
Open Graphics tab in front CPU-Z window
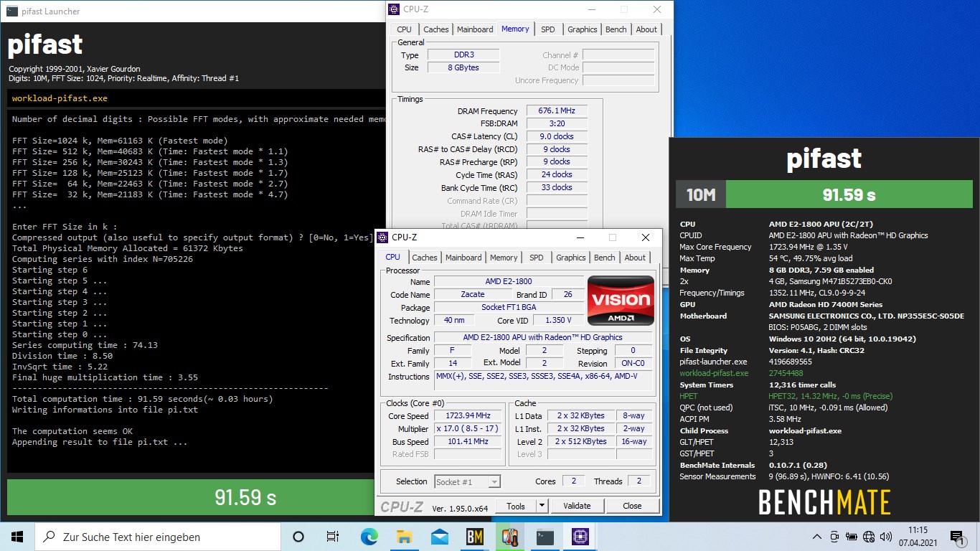(570, 258)
